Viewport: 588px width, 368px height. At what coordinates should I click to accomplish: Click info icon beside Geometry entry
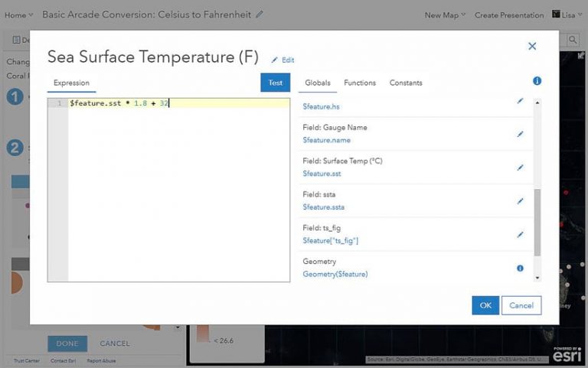tap(520, 269)
